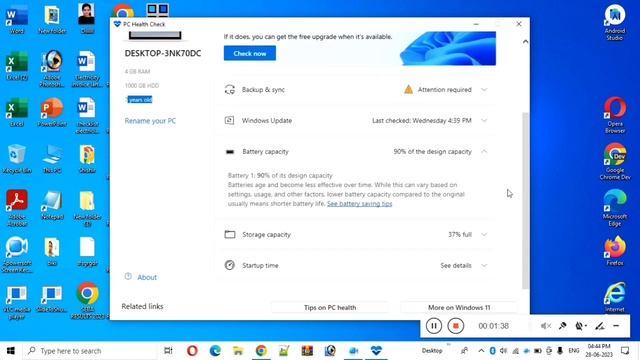Screen dimensions: 640x360
Task: Stop the screen recording with the red button
Action: click(x=456, y=326)
